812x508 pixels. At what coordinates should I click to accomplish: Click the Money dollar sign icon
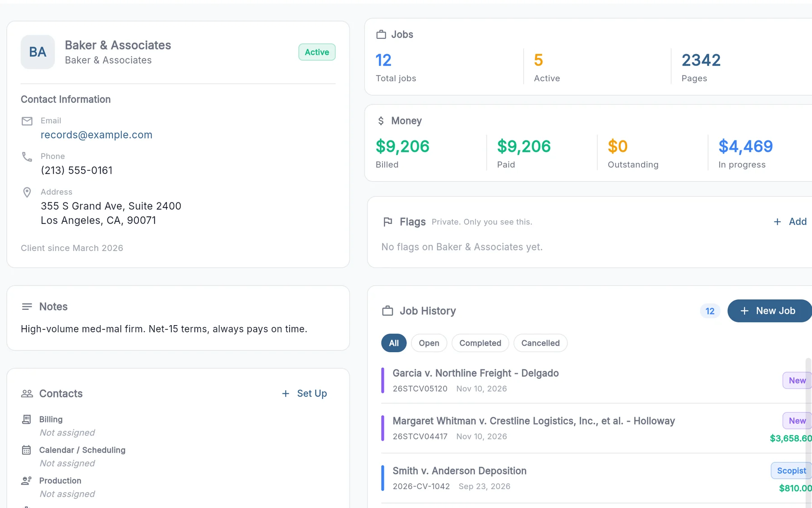[381, 121]
